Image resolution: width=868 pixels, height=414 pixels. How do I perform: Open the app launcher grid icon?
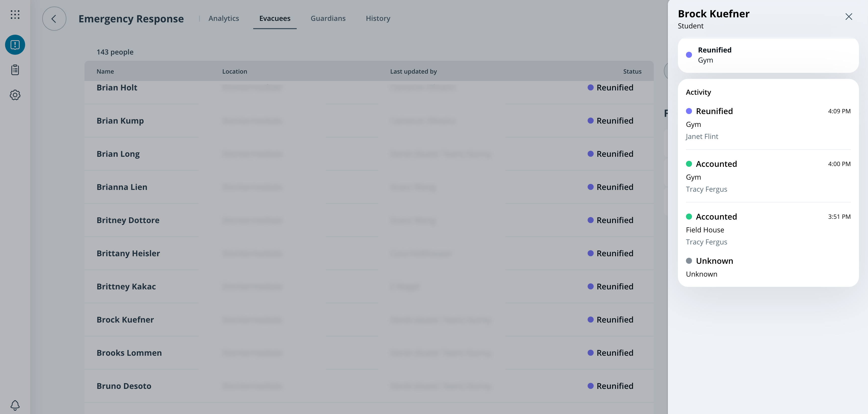pos(15,15)
